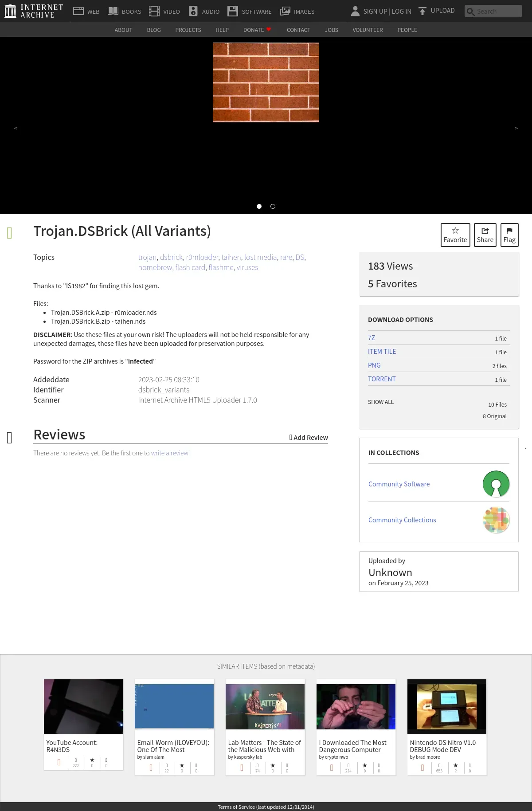The width and height of the screenshot is (532, 811).
Task: Click the magnifier search icon
Action: pos(470,12)
